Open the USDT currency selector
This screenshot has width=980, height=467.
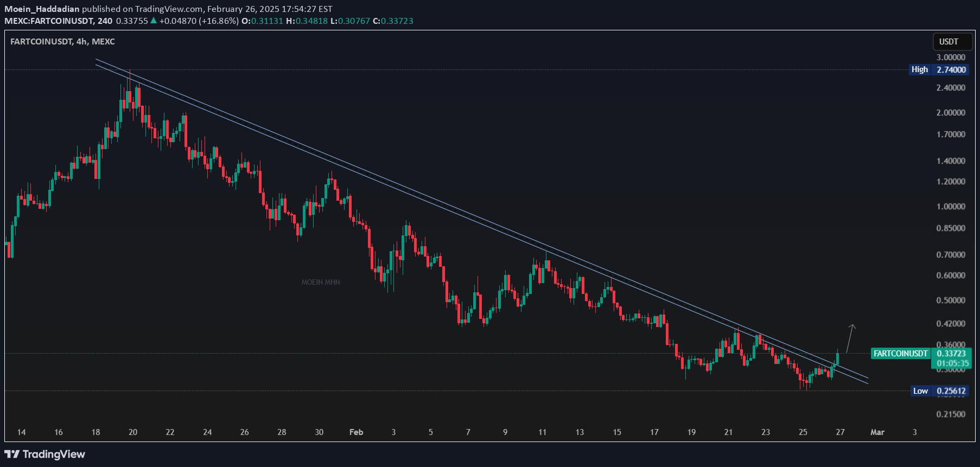[x=952, y=42]
